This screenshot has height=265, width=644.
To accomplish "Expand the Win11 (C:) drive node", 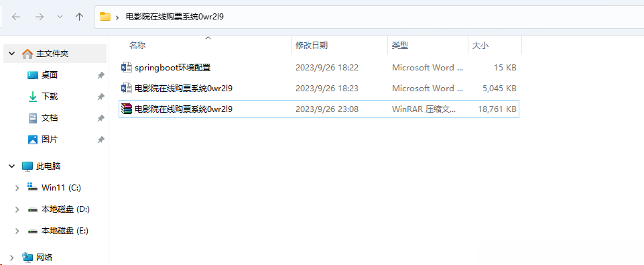I will [x=17, y=188].
